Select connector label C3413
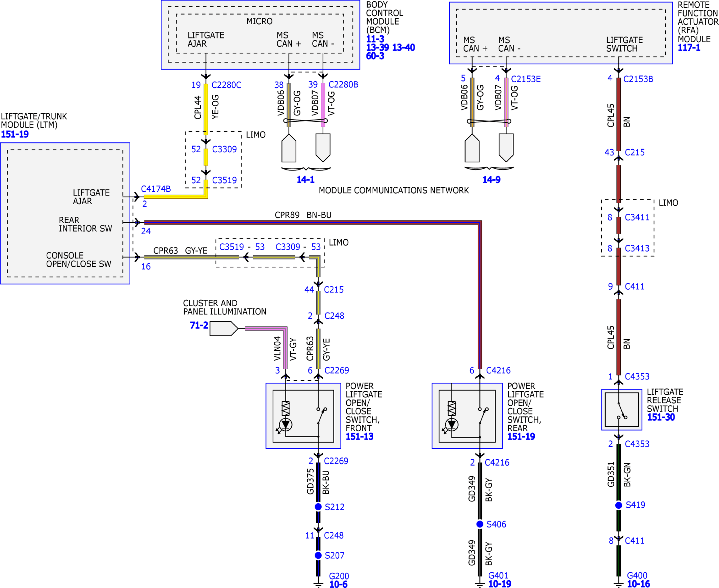This screenshot has height=588, width=719. (x=637, y=249)
